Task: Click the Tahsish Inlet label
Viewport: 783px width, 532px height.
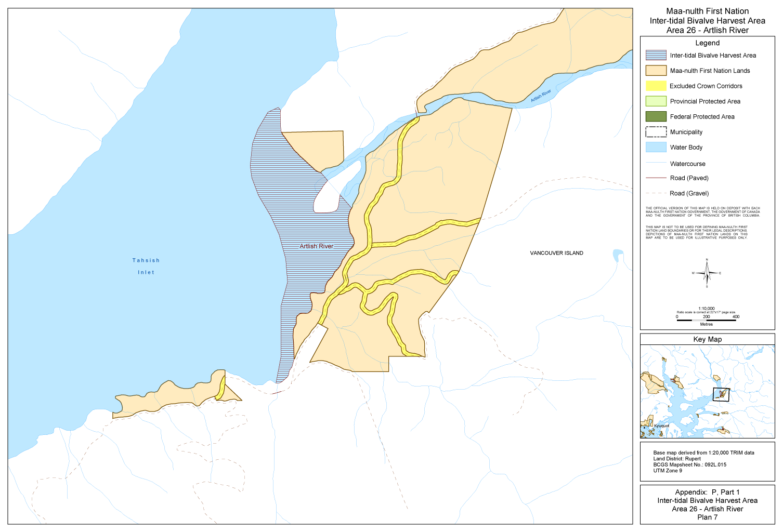Action: (x=146, y=266)
